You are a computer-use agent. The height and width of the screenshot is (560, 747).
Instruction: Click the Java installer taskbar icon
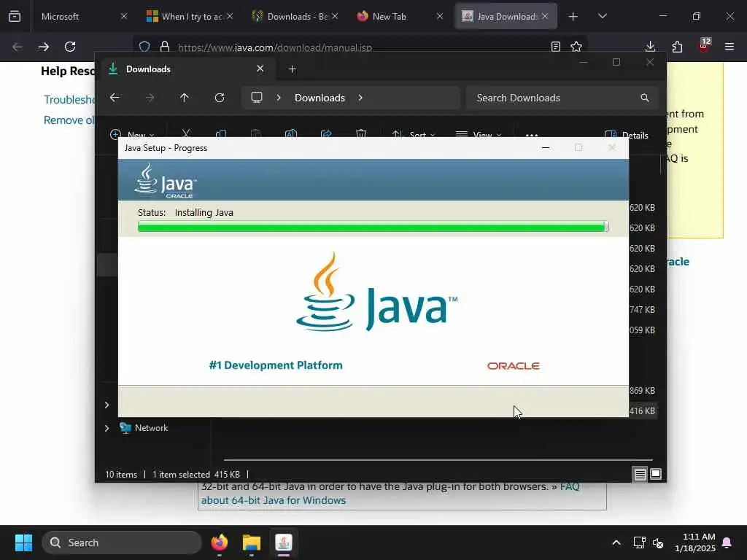(x=284, y=542)
